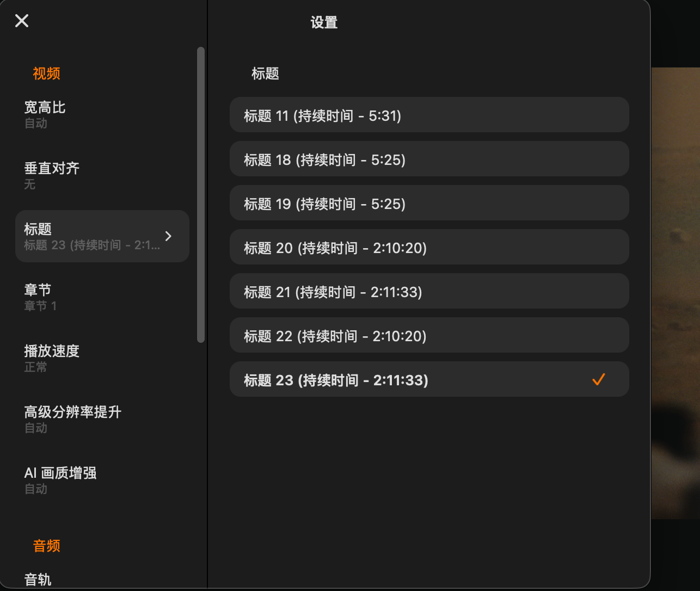Switch to 标题 20 (2:10:20)

(x=429, y=248)
